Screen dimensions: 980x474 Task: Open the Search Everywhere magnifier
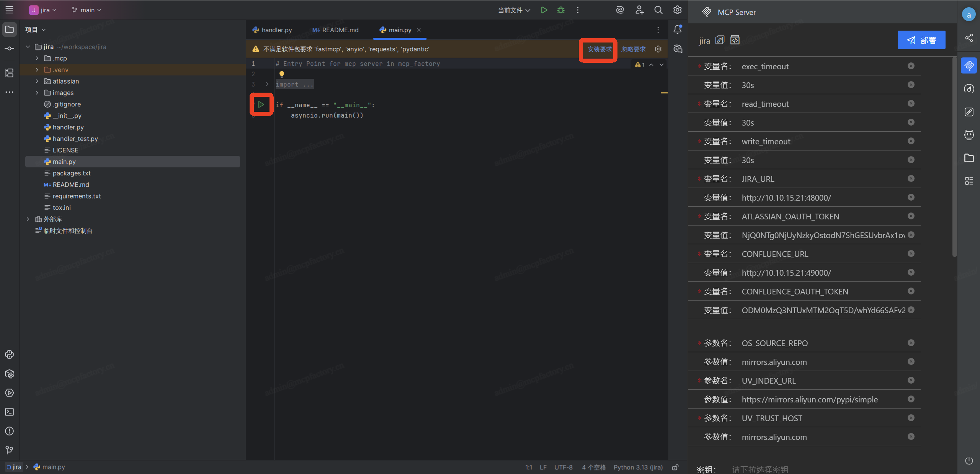pos(658,10)
